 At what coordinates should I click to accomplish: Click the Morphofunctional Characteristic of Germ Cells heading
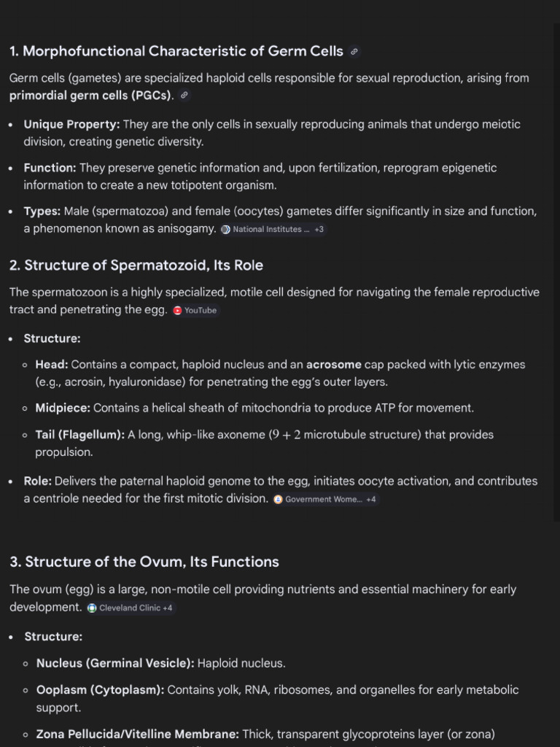(176, 52)
